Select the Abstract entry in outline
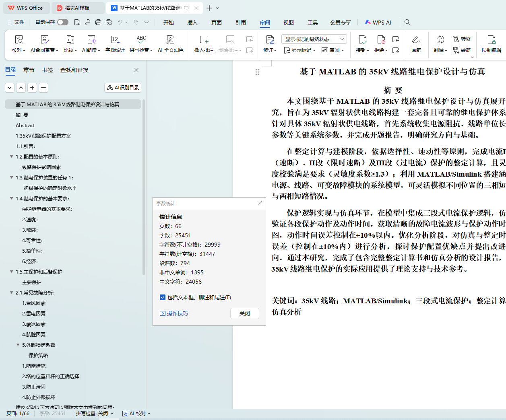506x420 pixels. [25, 125]
